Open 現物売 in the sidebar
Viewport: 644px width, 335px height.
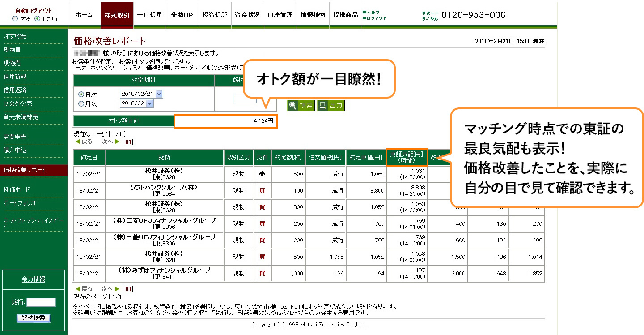[12, 63]
